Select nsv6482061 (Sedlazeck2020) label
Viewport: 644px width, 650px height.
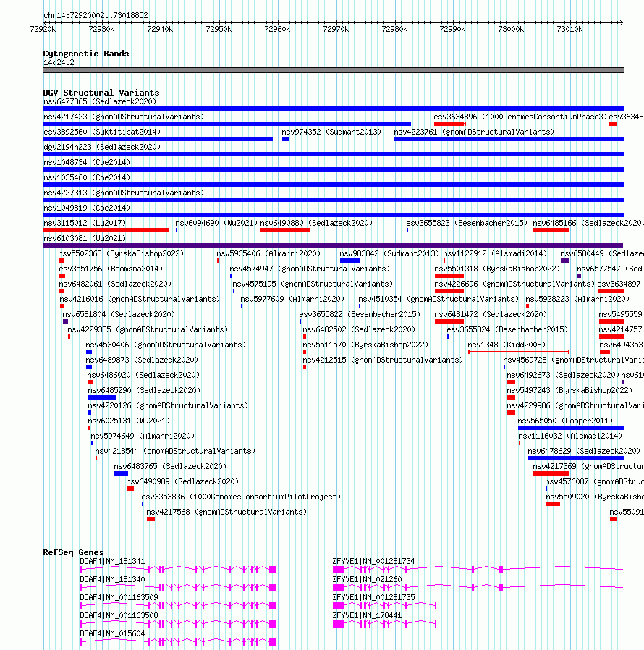tap(115, 284)
